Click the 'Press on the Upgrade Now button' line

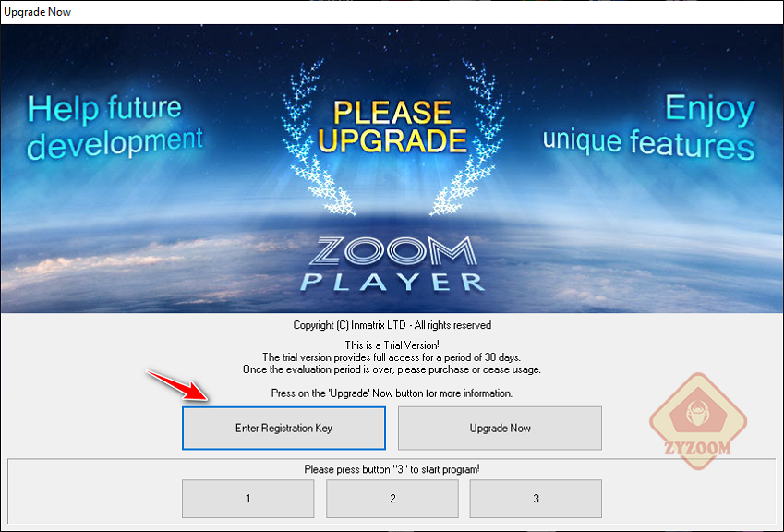click(x=392, y=393)
